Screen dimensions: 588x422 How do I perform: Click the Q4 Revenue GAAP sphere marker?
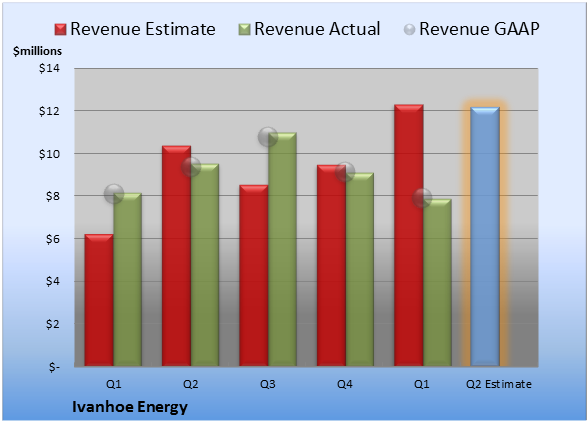click(x=345, y=172)
